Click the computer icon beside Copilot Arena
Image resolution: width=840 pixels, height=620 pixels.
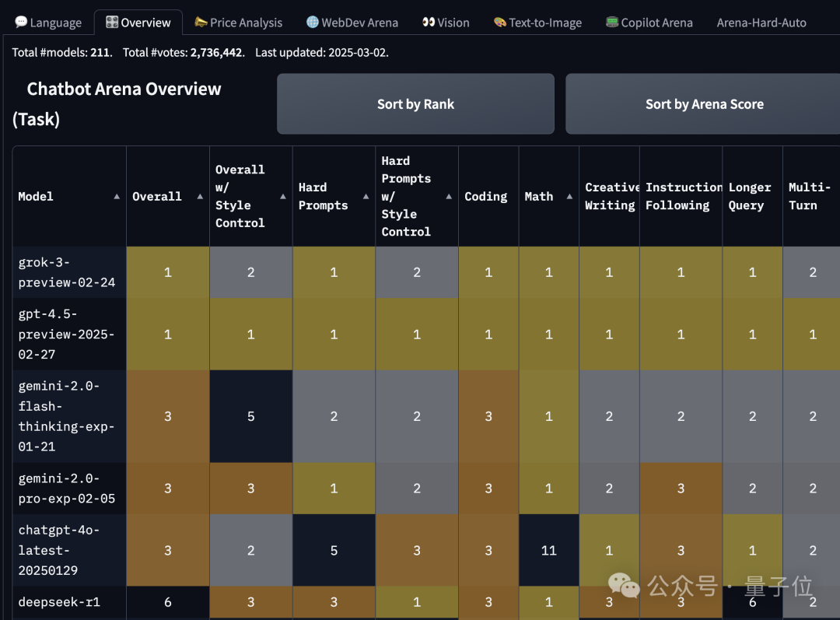tap(614, 23)
